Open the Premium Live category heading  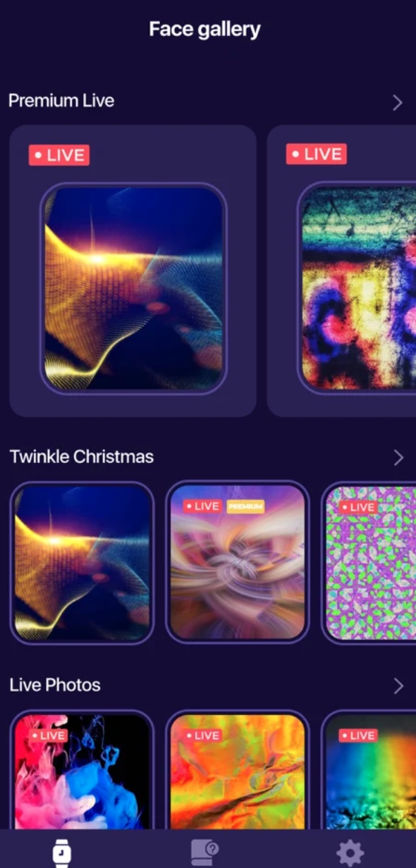tap(61, 101)
